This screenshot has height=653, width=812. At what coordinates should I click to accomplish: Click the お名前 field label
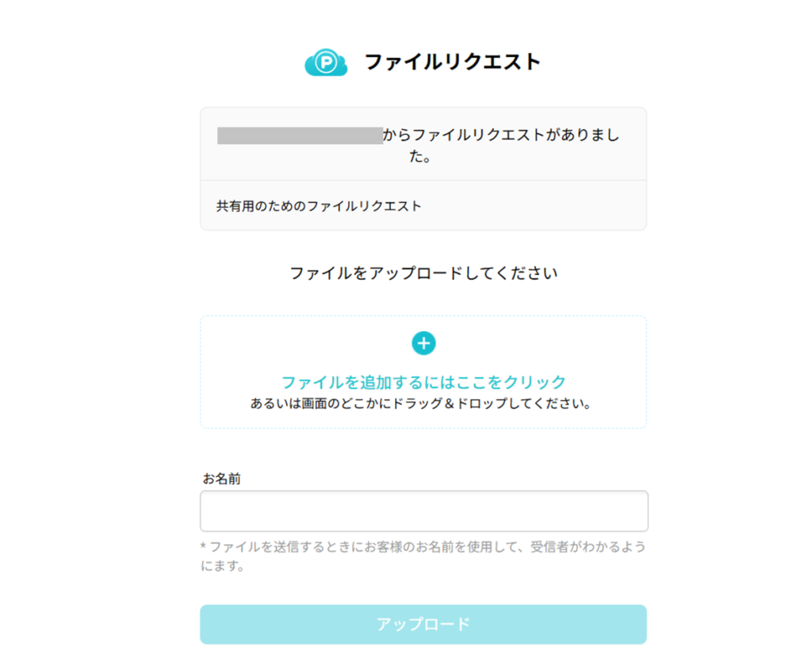click(221, 479)
